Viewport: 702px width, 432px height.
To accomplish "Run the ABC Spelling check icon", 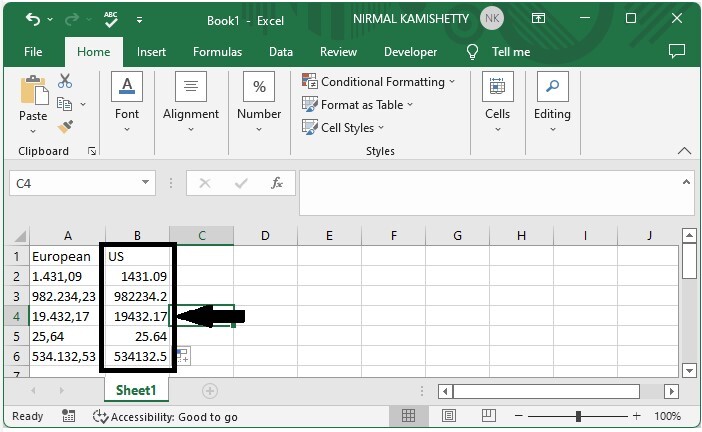I will pos(111,19).
